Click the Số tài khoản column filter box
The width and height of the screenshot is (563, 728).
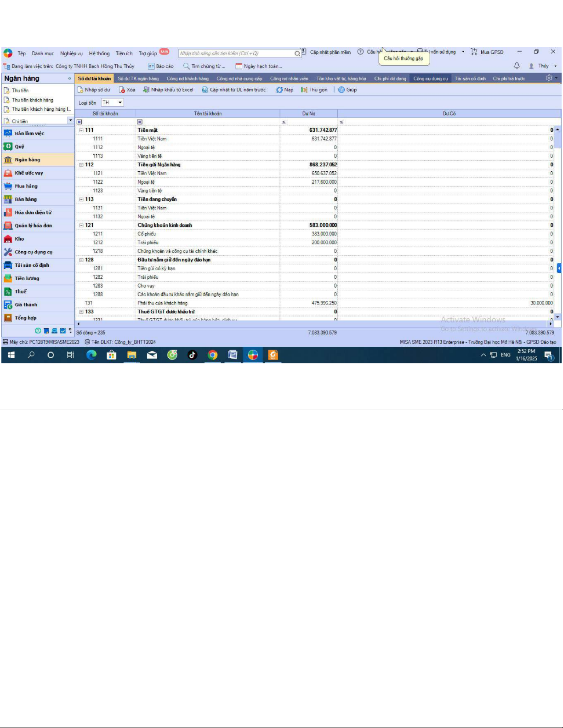[105, 122]
